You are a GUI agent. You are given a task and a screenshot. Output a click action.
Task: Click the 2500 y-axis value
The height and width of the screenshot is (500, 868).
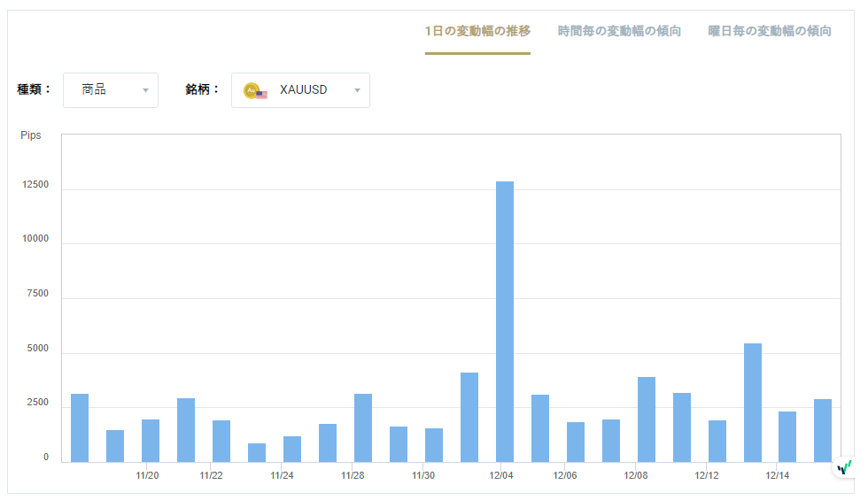(37, 403)
